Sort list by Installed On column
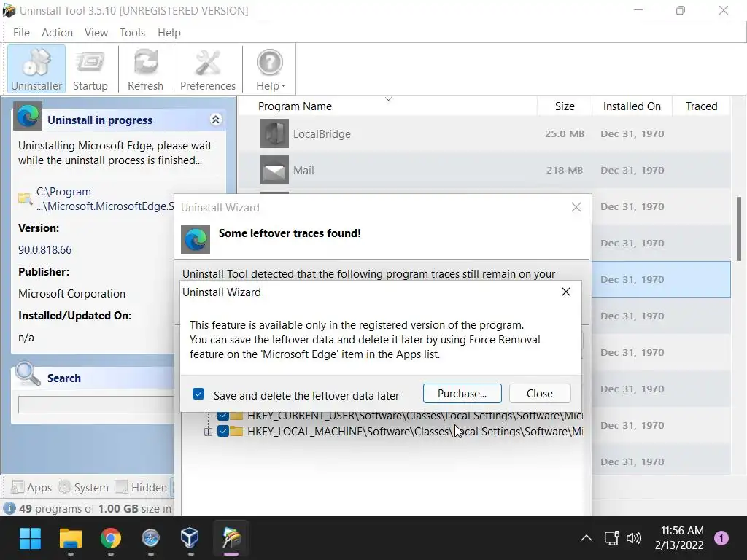This screenshot has width=747, height=560. pos(632,106)
